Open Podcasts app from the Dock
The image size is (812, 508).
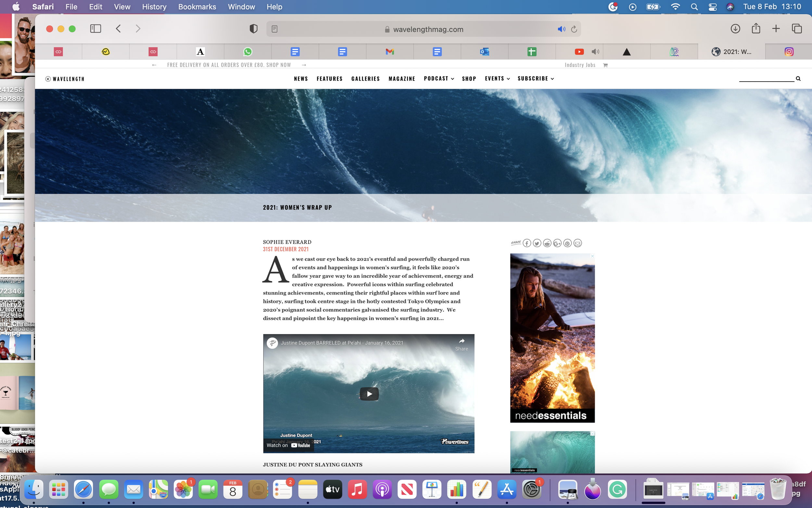tap(382, 489)
